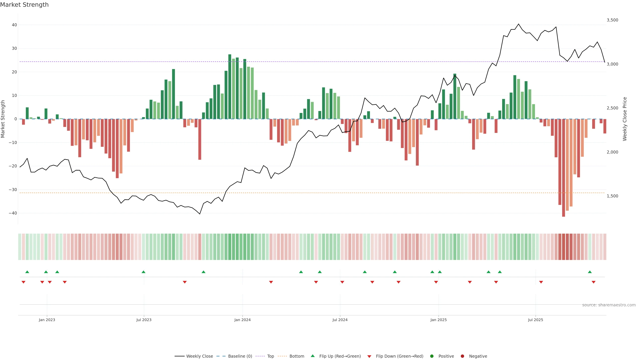Click the Weekly Close Price axis title
Image resolution: width=644 pixels, height=362 pixels.
(x=625, y=119)
